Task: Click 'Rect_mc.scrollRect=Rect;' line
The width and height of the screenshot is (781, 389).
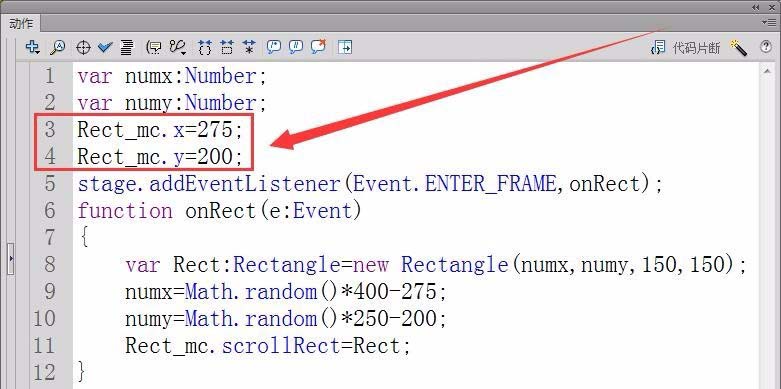Action: click(267, 345)
